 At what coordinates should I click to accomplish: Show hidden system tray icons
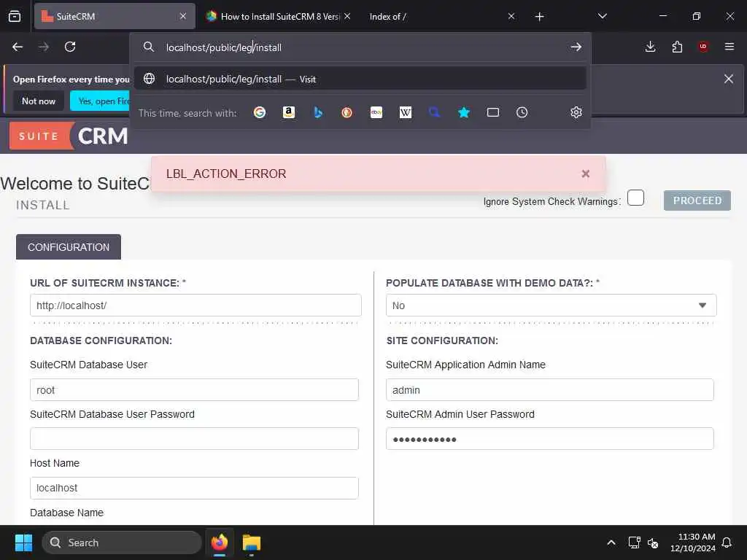click(x=611, y=542)
